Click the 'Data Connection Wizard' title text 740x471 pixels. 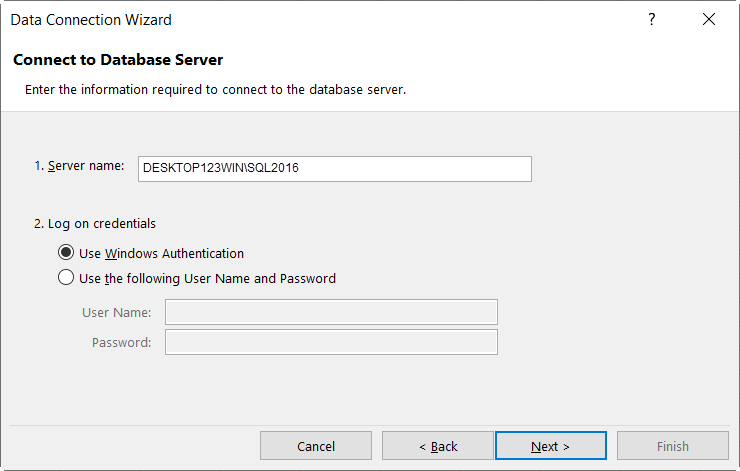91,20
